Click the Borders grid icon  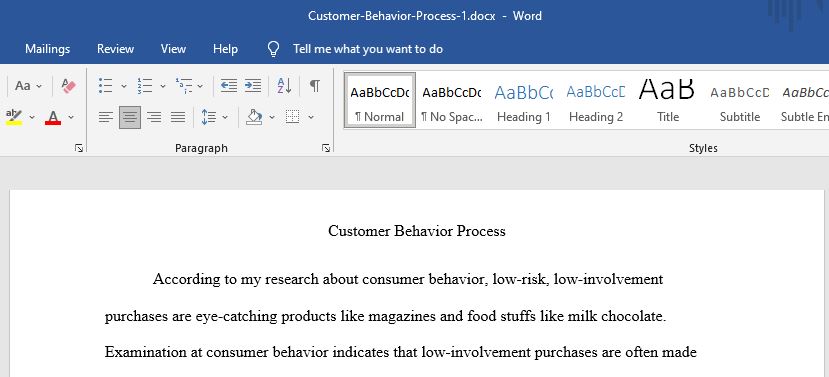(292, 117)
